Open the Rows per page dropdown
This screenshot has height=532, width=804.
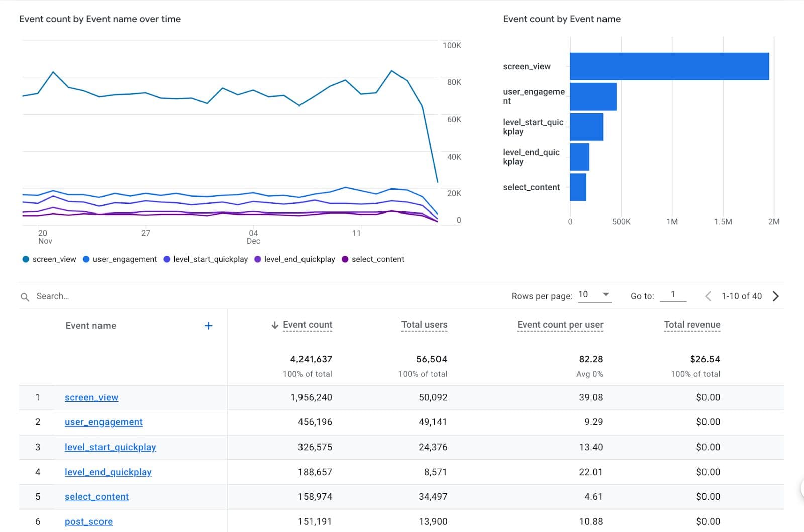(x=594, y=295)
